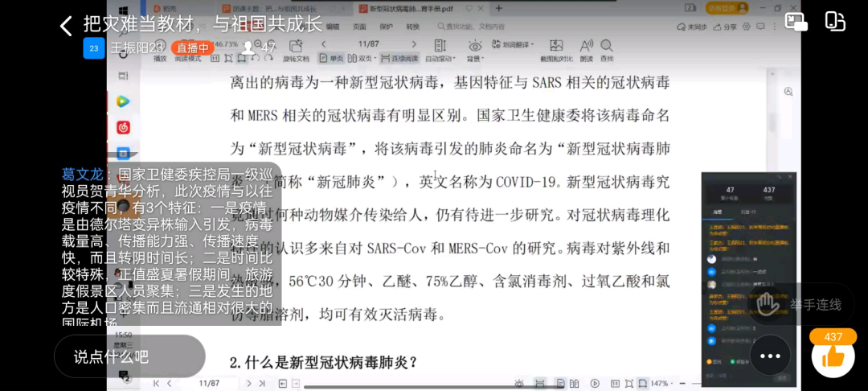Image resolution: width=868 pixels, height=391 pixels.
Task: Open the screen cast icon at top right
Action: (796, 22)
